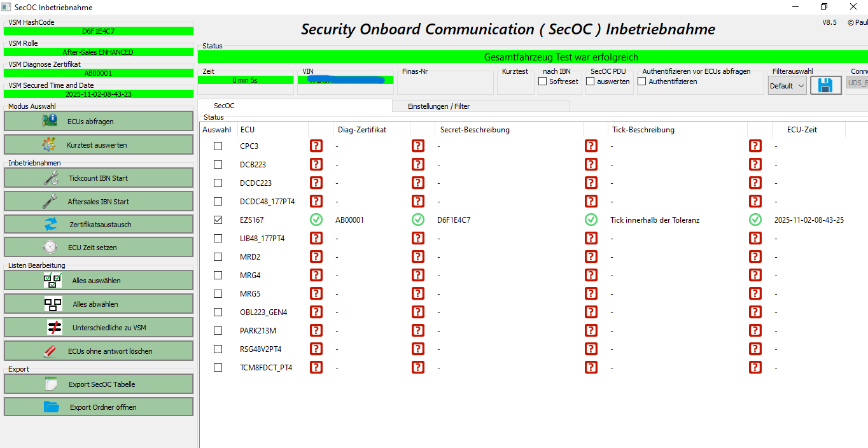868x448 pixels.
Task: Start Tickcount IBN with wrench icon
Action: tap(52, 178)
